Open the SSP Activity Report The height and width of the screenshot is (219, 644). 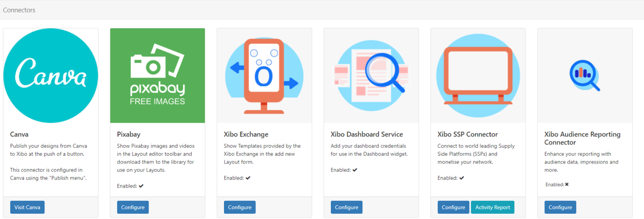click(x=493, y=207)
